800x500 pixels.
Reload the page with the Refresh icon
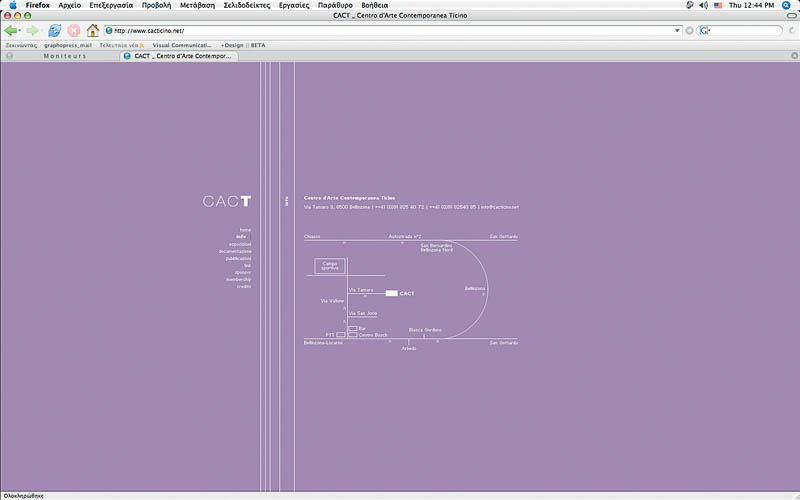[x=54, y=31]
